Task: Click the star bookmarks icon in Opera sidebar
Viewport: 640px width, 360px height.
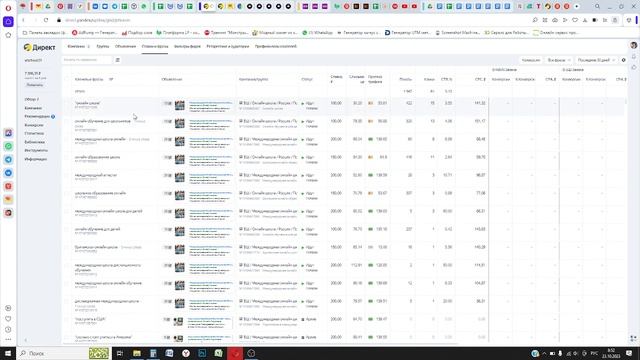Action: coord(8,36)
